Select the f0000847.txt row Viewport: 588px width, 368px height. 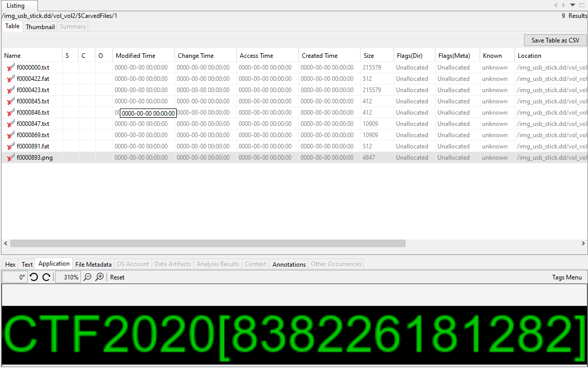pyautogui.click(x=33, y=124)
